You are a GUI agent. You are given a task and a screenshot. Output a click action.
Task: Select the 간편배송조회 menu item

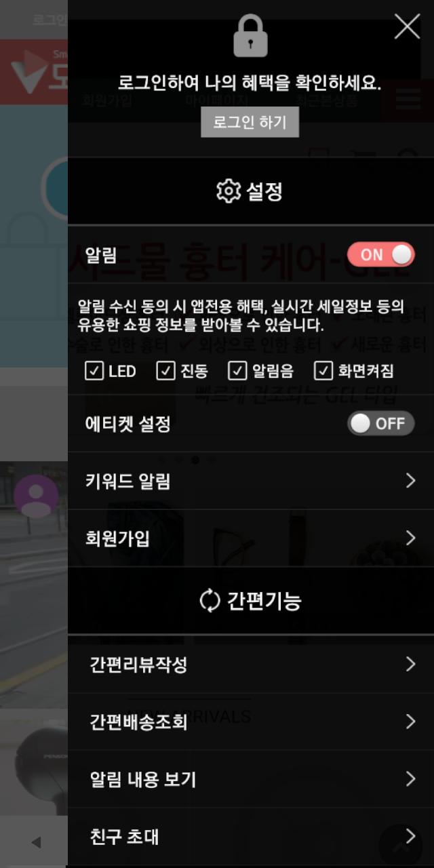251,722
